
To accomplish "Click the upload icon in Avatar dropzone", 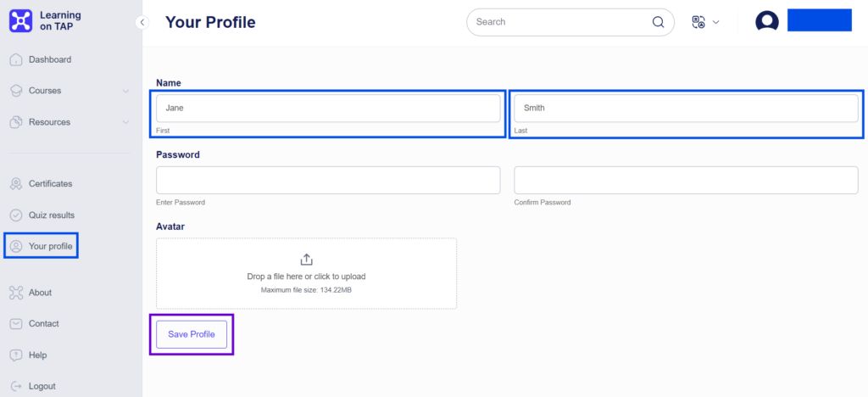I will [306, 260].
